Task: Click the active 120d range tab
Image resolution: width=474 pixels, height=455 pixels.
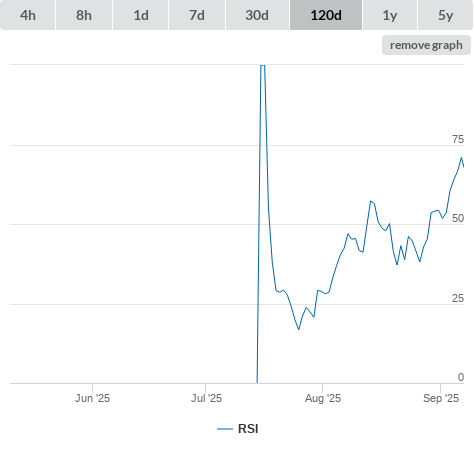Action: 326,15
